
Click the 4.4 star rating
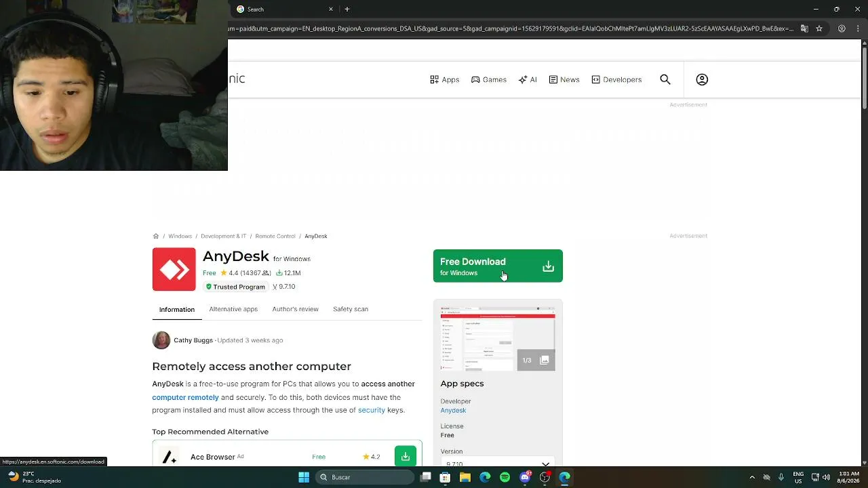tap(229, 273)
